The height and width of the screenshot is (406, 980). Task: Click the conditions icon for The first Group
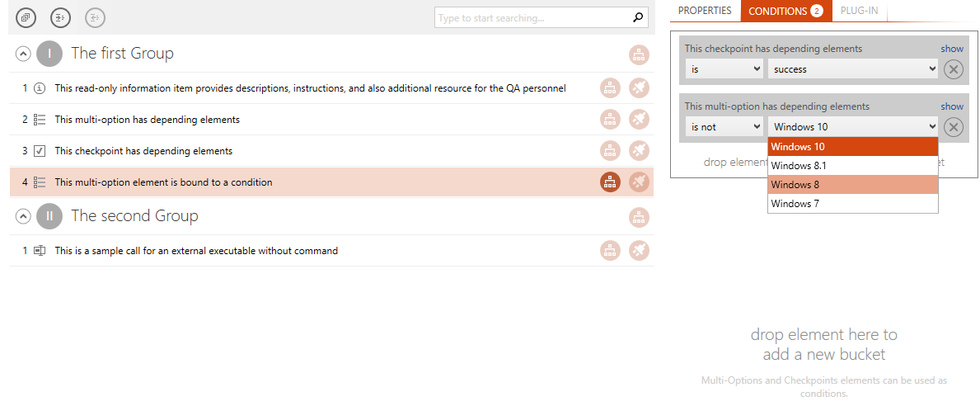639,54
